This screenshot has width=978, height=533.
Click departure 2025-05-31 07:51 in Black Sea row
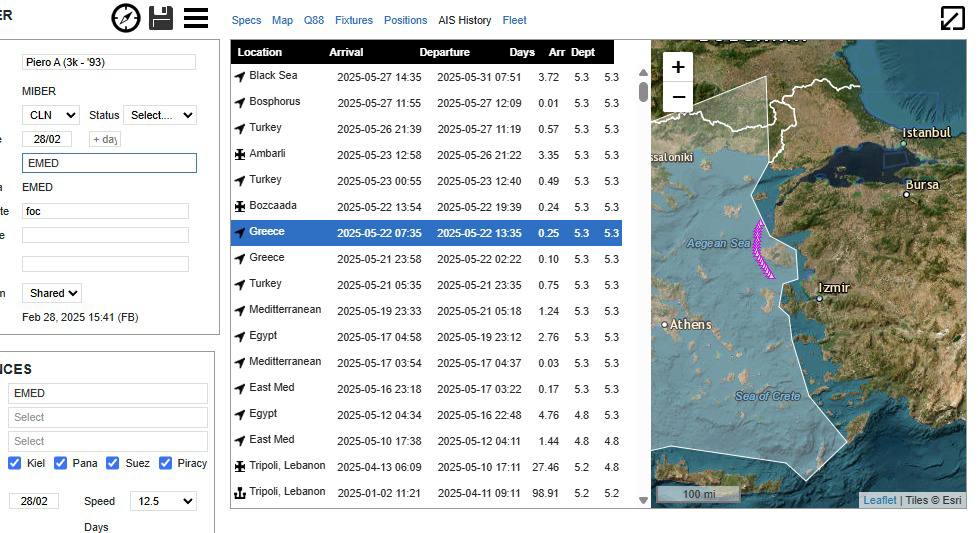coord(478,77)
